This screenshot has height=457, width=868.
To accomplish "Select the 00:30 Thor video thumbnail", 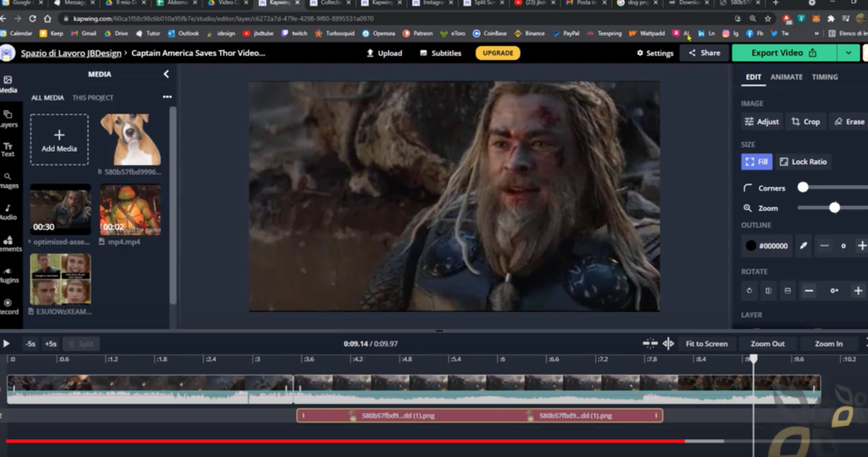I will 60,209.
